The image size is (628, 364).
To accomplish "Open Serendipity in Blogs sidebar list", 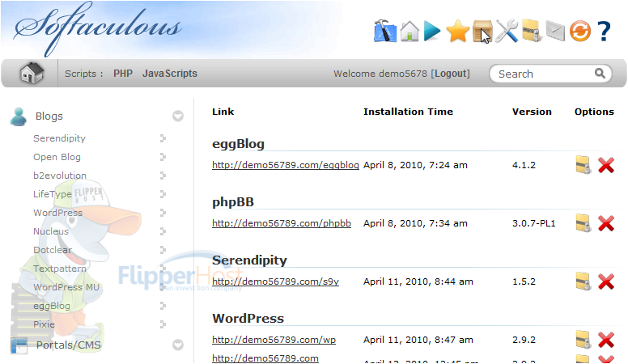I will (x=59, y=138).
